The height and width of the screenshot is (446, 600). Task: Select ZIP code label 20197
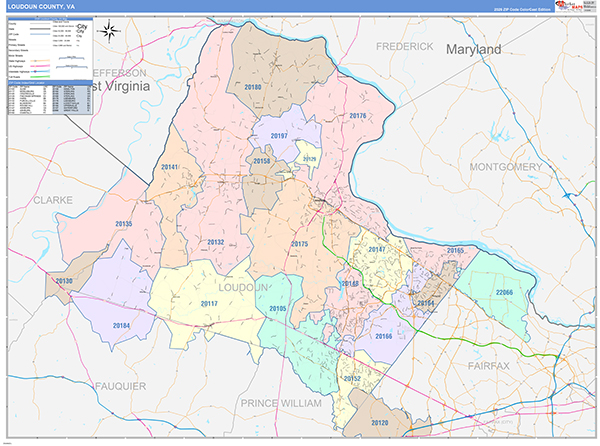click(279, 136)
